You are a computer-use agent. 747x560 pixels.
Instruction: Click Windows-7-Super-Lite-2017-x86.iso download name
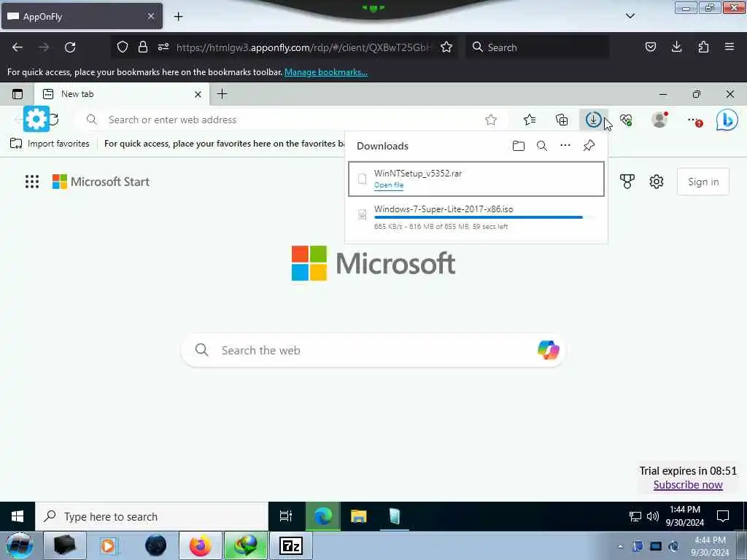[444, 209]
